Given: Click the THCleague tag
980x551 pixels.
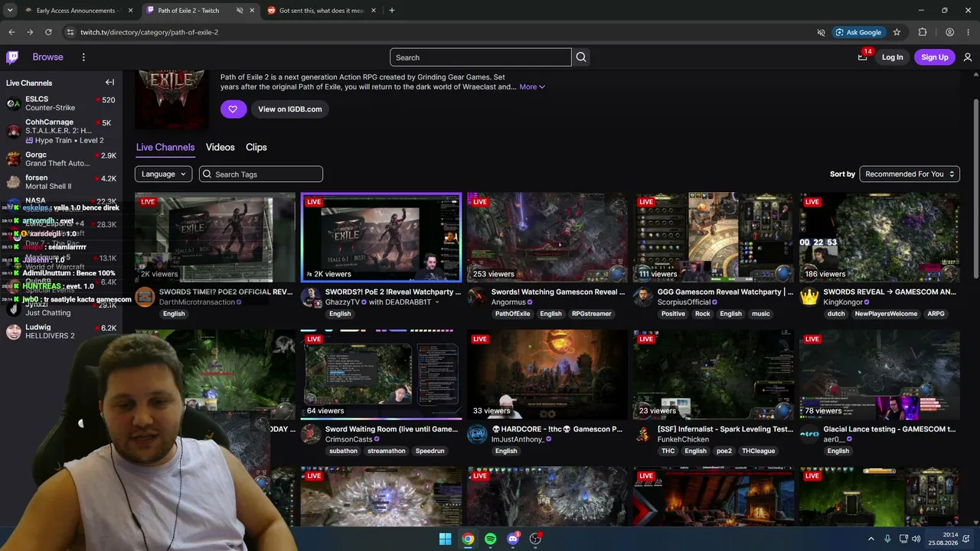Looking at the screenshot, I should click(x=758, y=451).
